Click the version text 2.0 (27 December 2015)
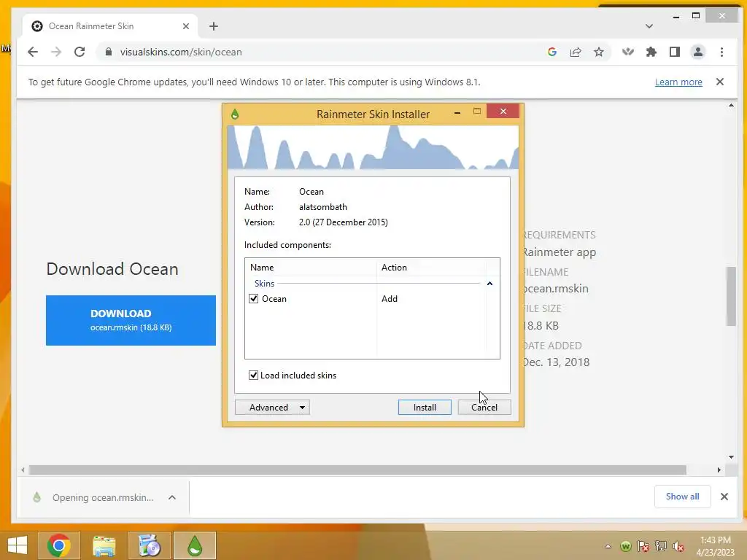 coord(344,222)
